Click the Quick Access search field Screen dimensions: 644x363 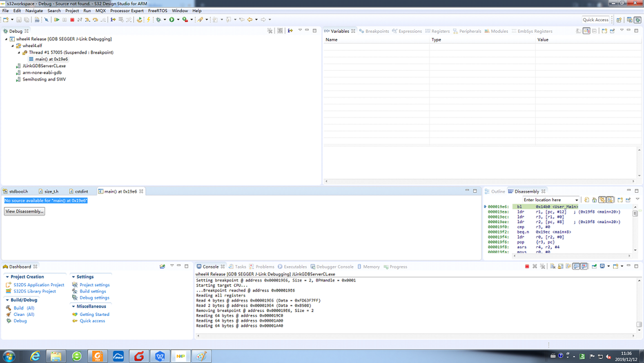pos(595,20)
